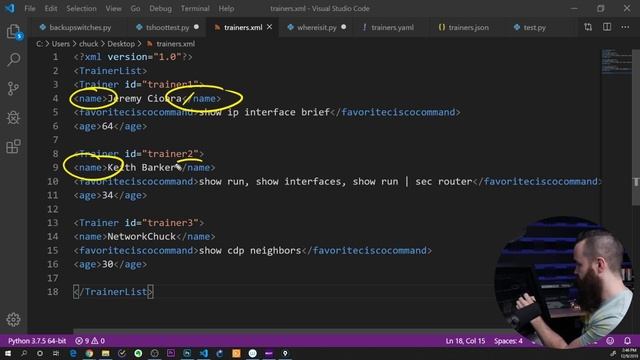Open File Explorer from taskbar
Viewport: 640px width, 360px height.
tap(106, 353)
